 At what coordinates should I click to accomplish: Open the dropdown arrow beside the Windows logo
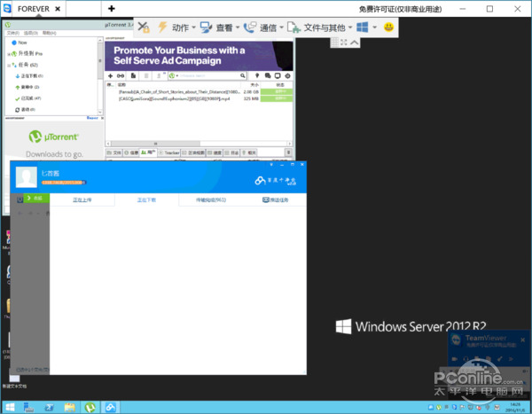(x=374, y=27)
